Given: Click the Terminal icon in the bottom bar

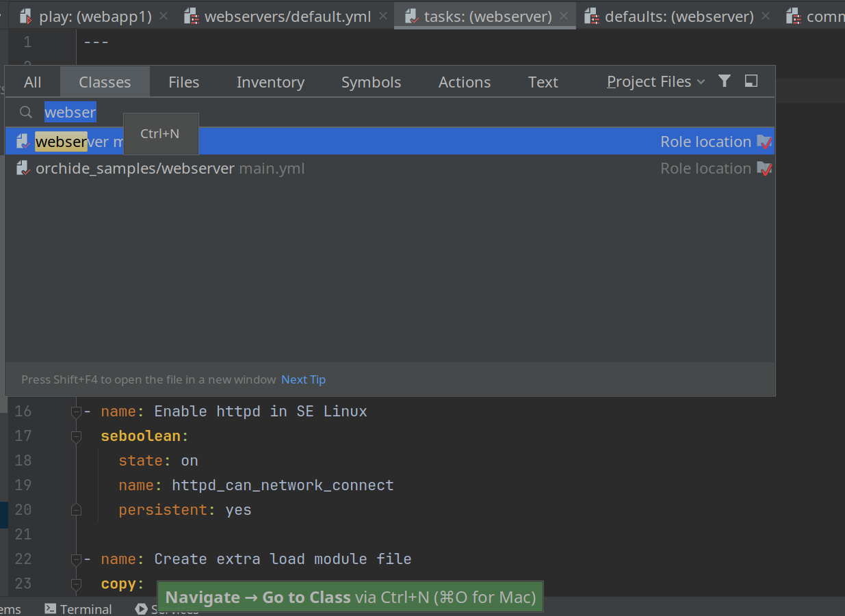Looking at the screenshot, I should 50,608.
